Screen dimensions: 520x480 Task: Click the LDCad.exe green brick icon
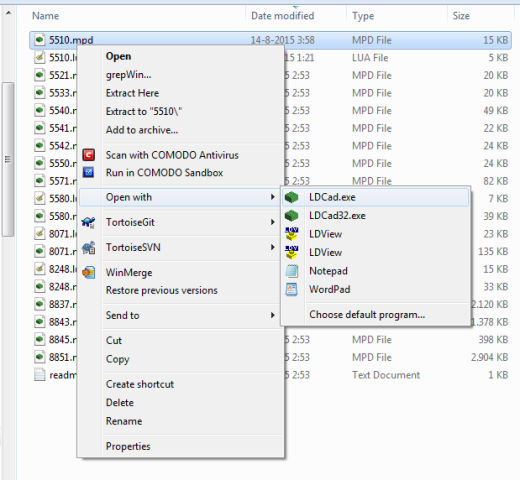tap(291, 197)
